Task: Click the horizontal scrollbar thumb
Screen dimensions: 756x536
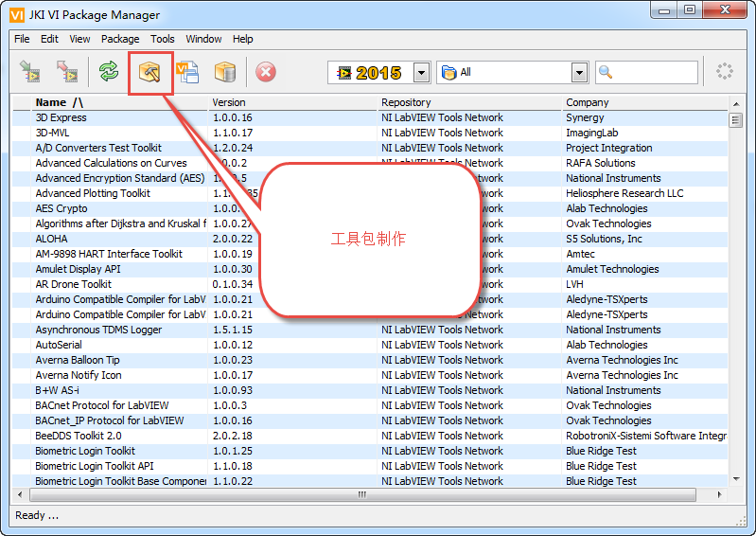Action: 362,494
